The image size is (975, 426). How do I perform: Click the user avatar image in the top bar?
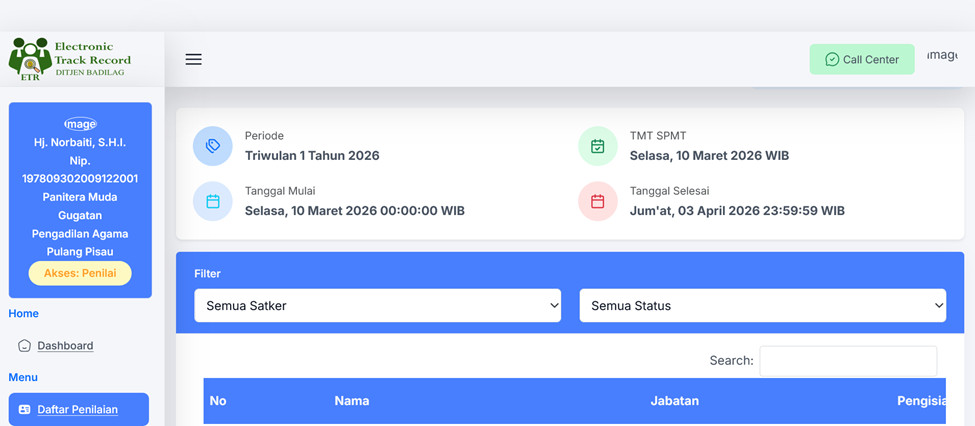[941, 56]
